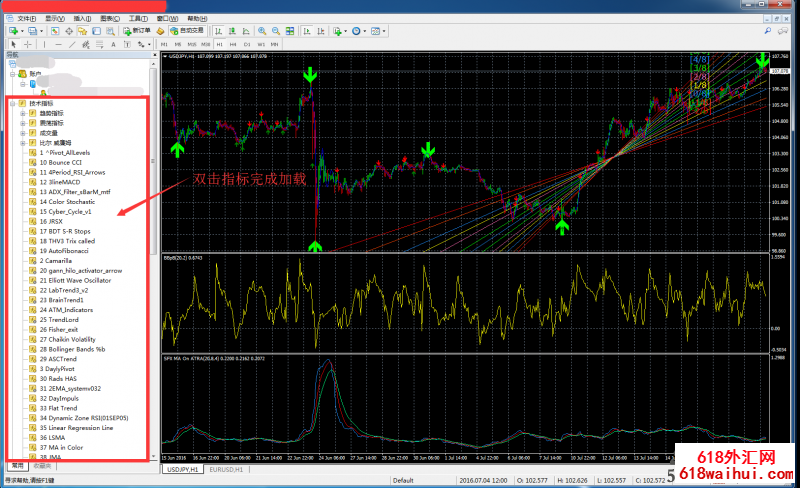Open the profiles dropdown arrow

point(41,31)
